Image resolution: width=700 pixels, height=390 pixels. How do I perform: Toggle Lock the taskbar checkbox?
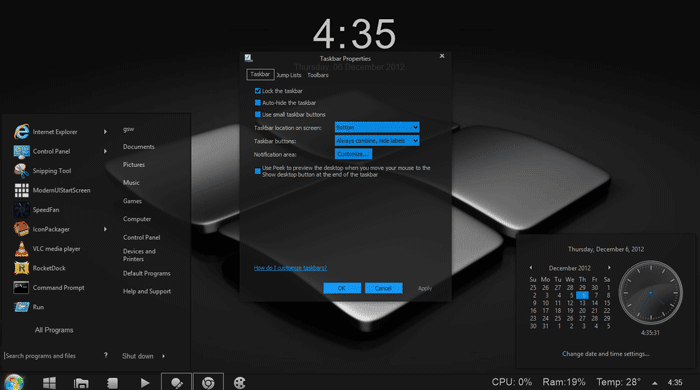(258, 91)
